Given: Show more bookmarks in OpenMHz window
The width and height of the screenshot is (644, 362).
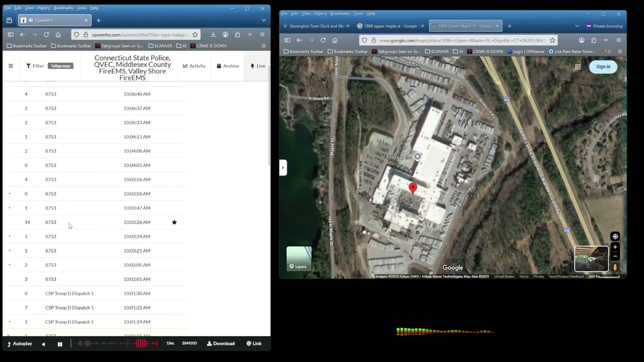Looking at the screenshot, I should coord(264,46).
